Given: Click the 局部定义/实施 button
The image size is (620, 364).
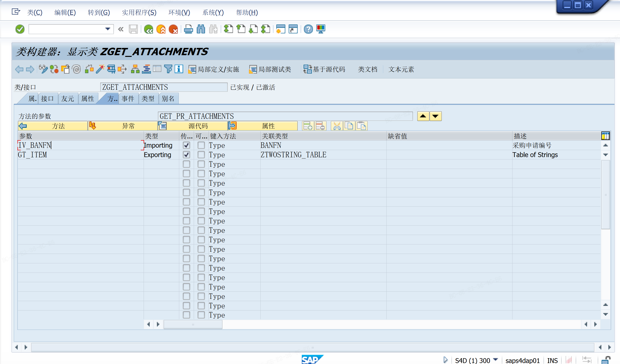Looking at the screenshot, I should (214, 69).
